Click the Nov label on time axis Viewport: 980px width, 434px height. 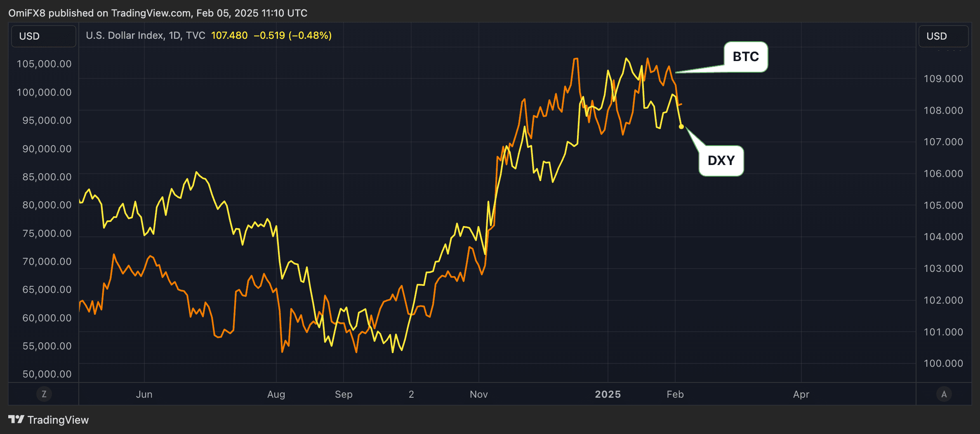(x=479, y=394)
